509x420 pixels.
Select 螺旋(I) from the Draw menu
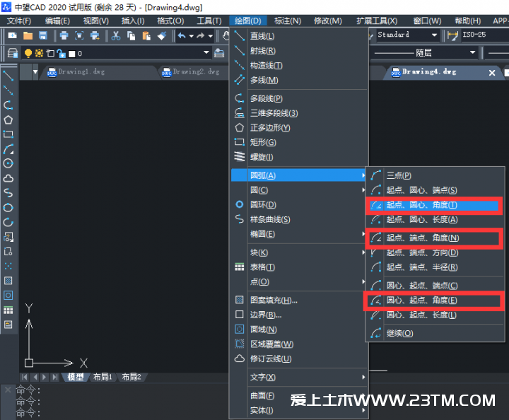(x=300, y=157)
